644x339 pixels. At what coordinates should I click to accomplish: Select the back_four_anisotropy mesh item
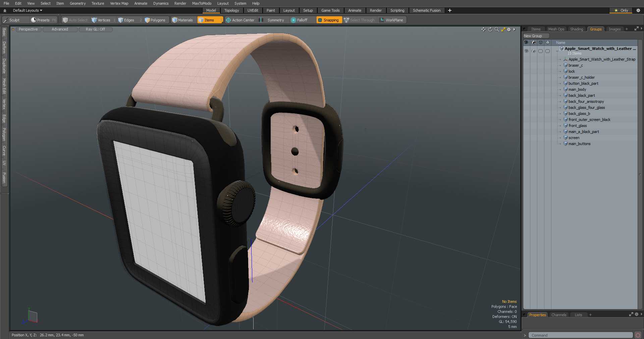point(586,102)
